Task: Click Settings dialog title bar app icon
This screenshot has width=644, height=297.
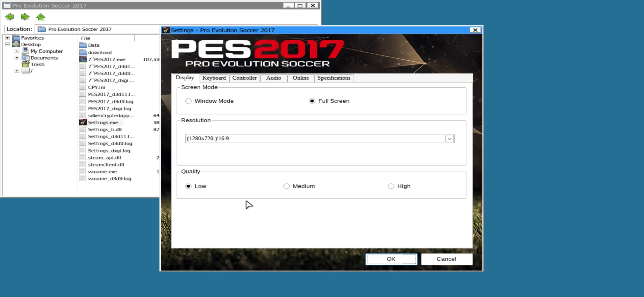Action: pos(166,30)
